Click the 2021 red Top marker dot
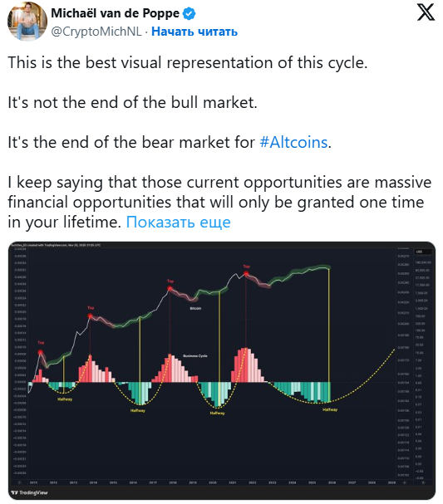This screenshot has width=443, height=504. [x=246, y=274]
